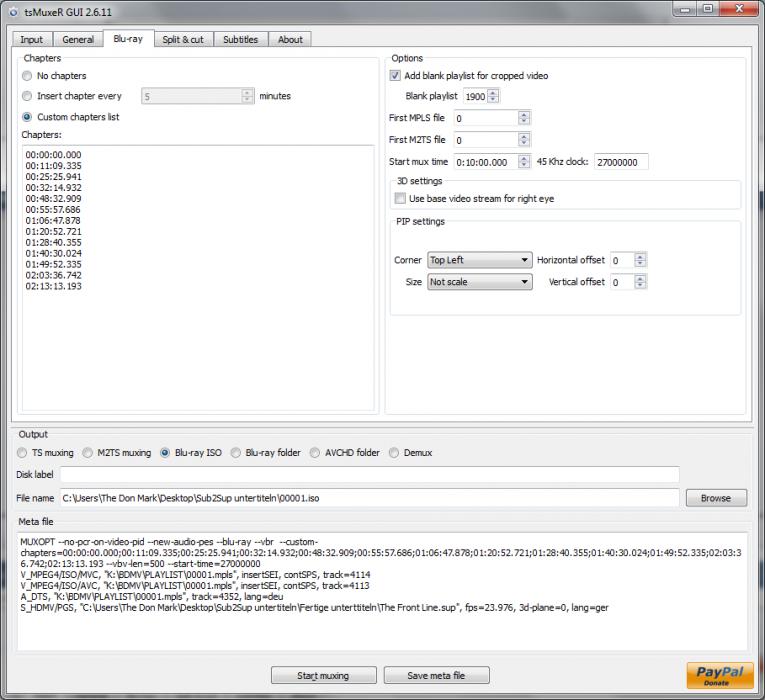The width and height of the screenshot is (765, 700).
Task: Expand the PIP Size dropdown
Action: pyautogui.click(x=479, y=282)
